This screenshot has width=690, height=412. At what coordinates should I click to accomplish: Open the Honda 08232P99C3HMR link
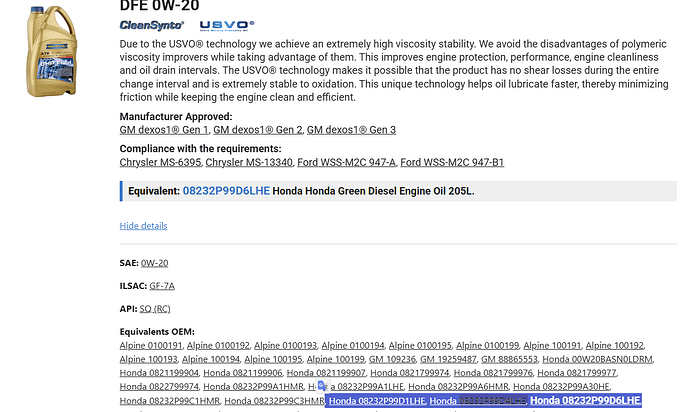point(274,401)
